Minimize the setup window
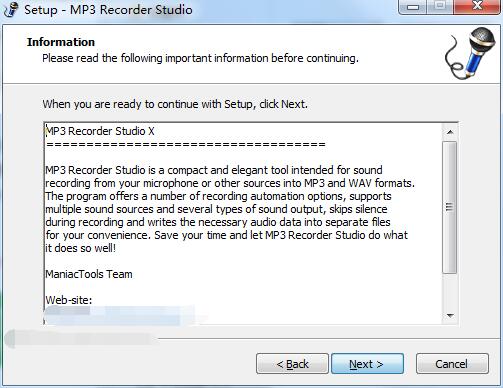503x388 pixels. [x=413, y=6]
